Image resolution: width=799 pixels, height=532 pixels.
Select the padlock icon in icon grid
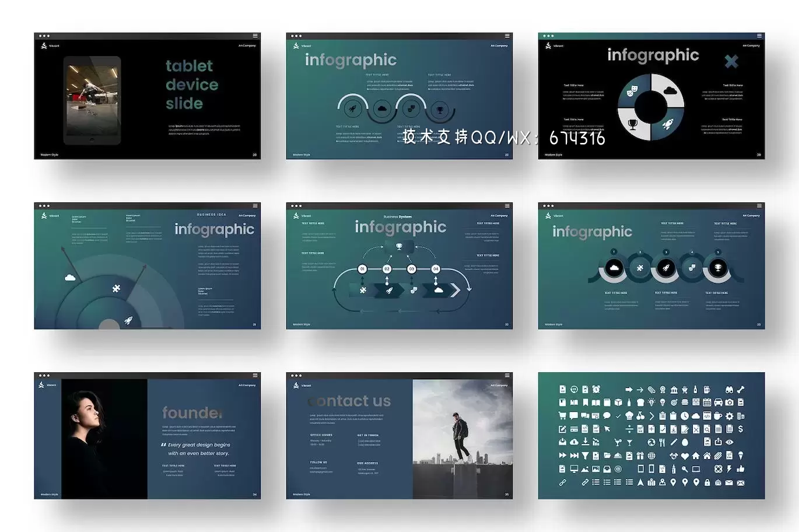707,482
